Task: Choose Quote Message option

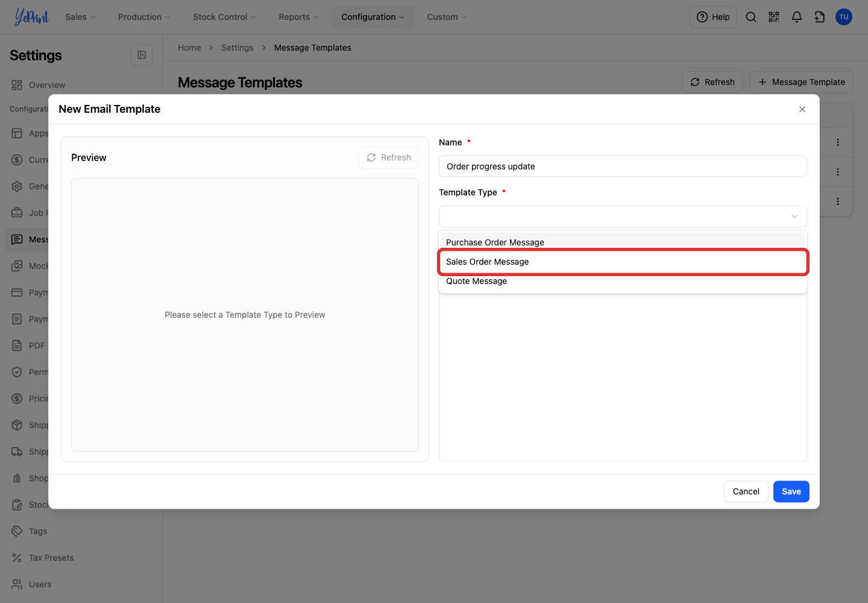Action: coord(623,281)
